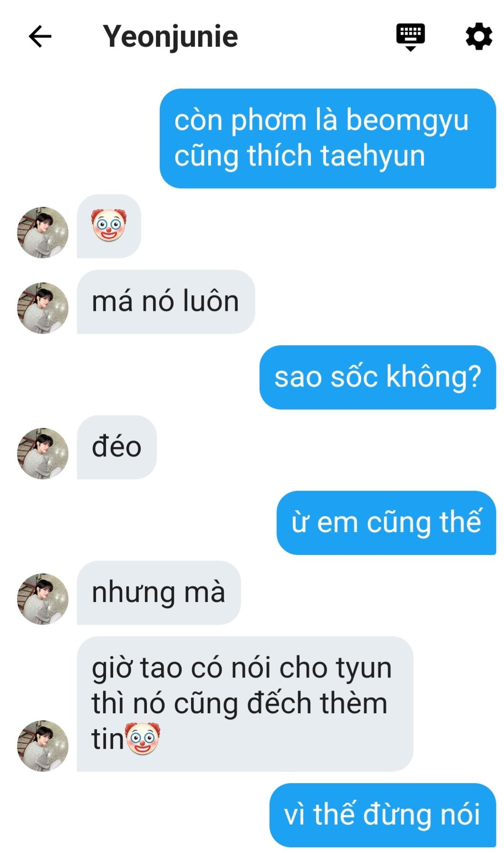Select the 'má nó luôn' message

pos(166,302)
